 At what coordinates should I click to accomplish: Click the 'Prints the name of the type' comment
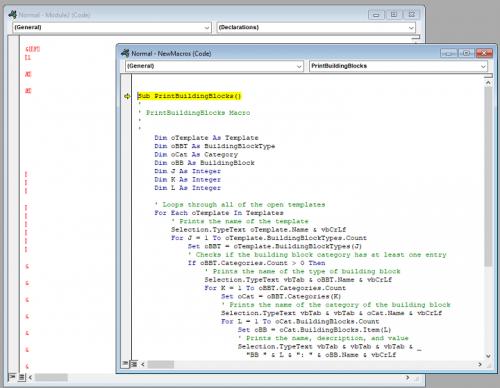pyautogui.click(x=302, y=271)
